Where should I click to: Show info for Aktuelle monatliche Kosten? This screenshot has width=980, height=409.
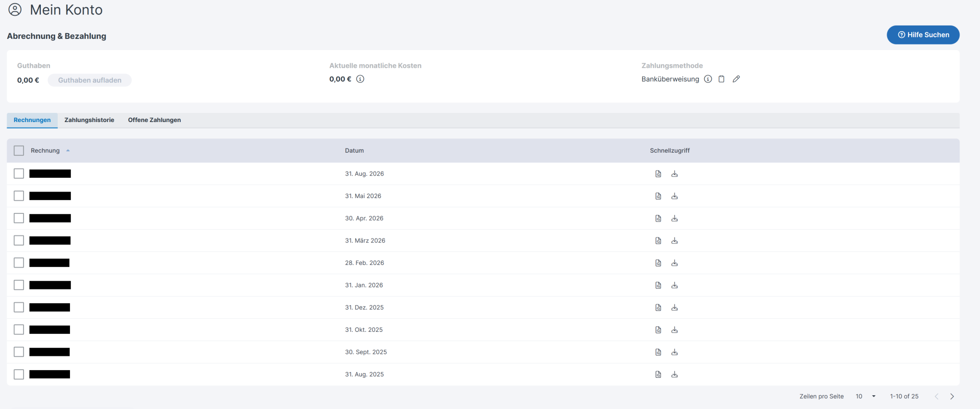pyautogui.click(x=360, y=79)
